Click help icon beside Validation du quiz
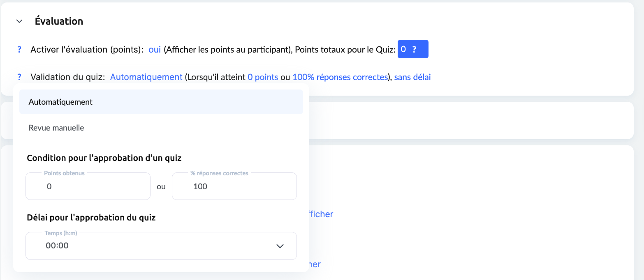This screenshot has width=644, height=280. (19, 77)
